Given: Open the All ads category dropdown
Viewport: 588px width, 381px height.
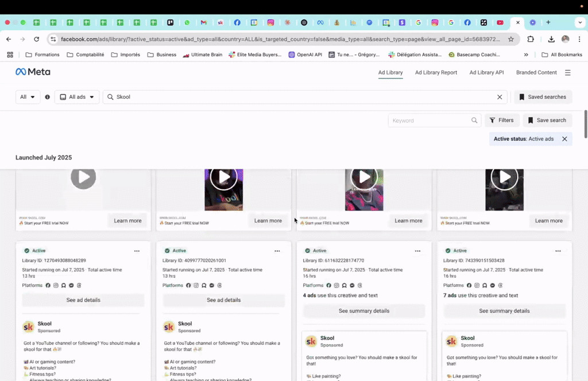Looking at the screenshot, I should coord(77,97).
